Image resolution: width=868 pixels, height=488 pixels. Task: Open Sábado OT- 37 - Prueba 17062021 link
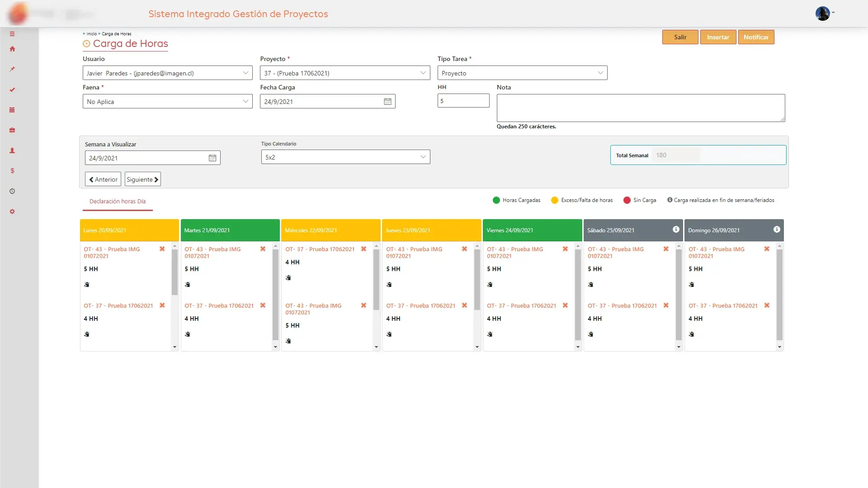[x=622, y=306]
